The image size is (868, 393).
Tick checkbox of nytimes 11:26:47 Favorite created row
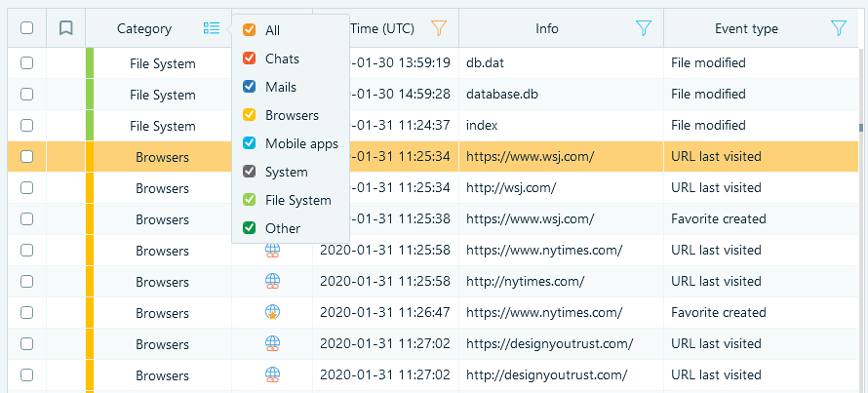point(26,313)
